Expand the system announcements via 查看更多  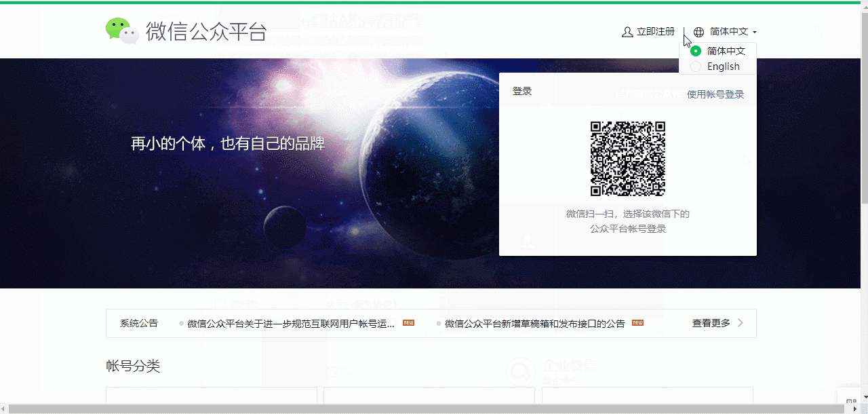point(710,323)
